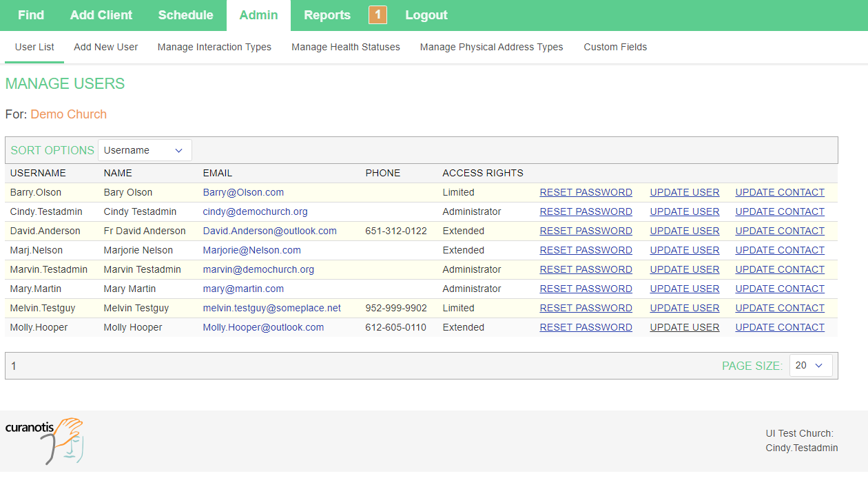Open email link cindy@demochurch.org
The width and height of the screenshot is (868, 478).
pos(255,211)
